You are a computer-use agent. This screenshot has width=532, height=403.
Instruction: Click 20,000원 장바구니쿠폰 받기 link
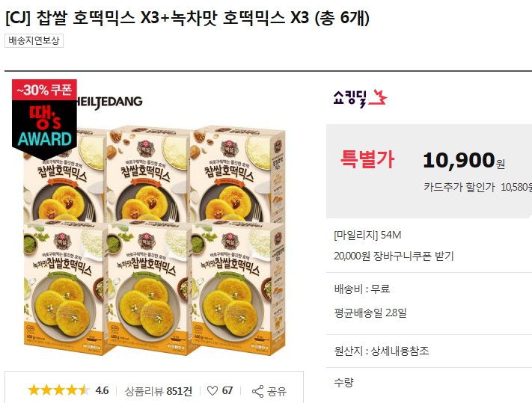tap(394, 256)
